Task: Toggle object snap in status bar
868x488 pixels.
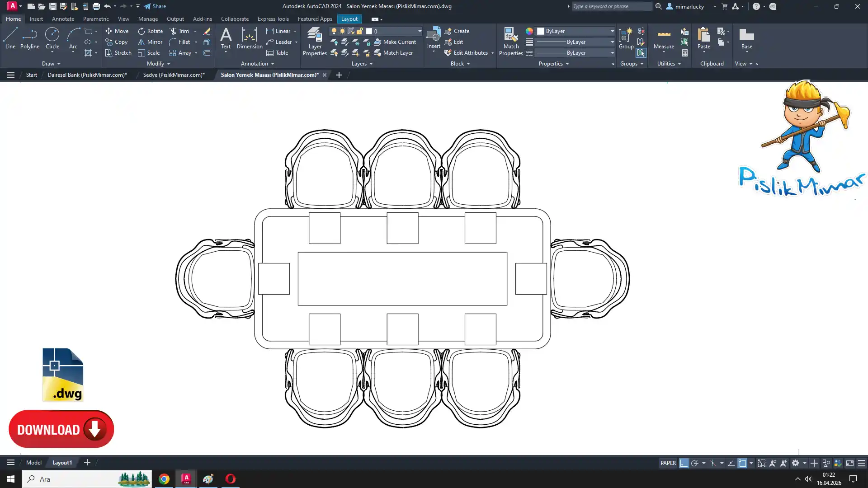Action: (742, 463)
